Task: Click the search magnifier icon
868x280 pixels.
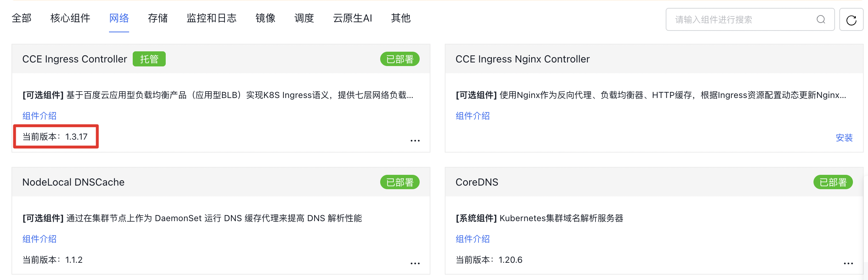Action: pyautogui.click(x=821, y=19)
